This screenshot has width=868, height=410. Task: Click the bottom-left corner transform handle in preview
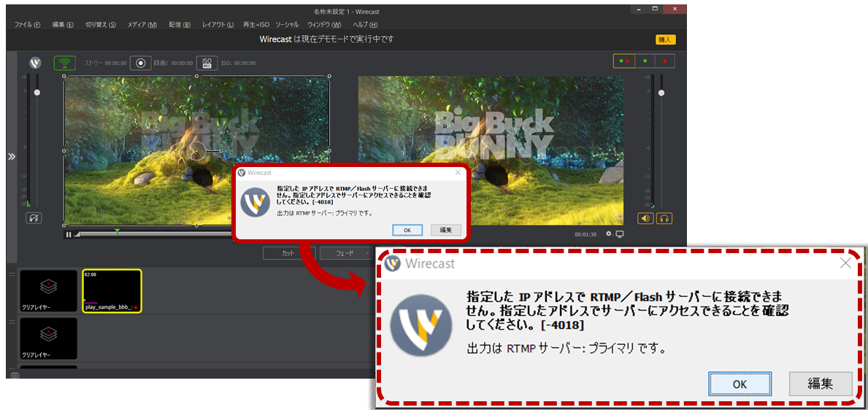click(64, 225)
